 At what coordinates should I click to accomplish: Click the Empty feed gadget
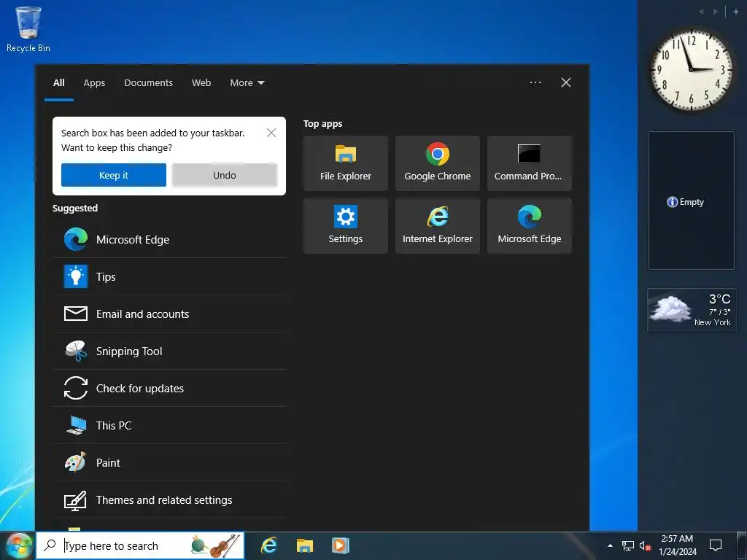click(692, 201)
